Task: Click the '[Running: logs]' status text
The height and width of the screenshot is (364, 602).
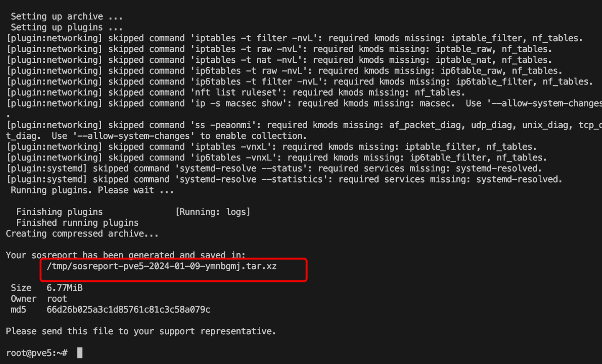Action: [x=213, y=212]
